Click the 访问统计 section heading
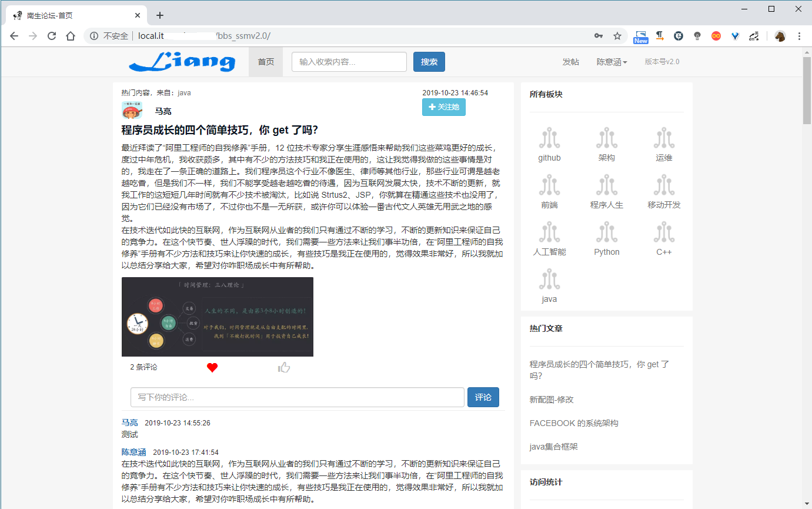The height and width of the screenshot is (509, 812). click(546, 482)
